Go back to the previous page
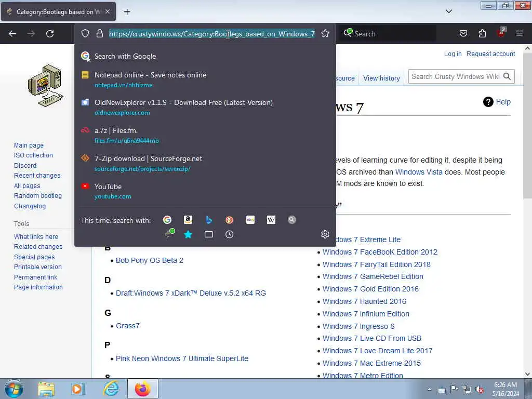The height and width of the screenshot is (399, 532). (x=12, y=34)
